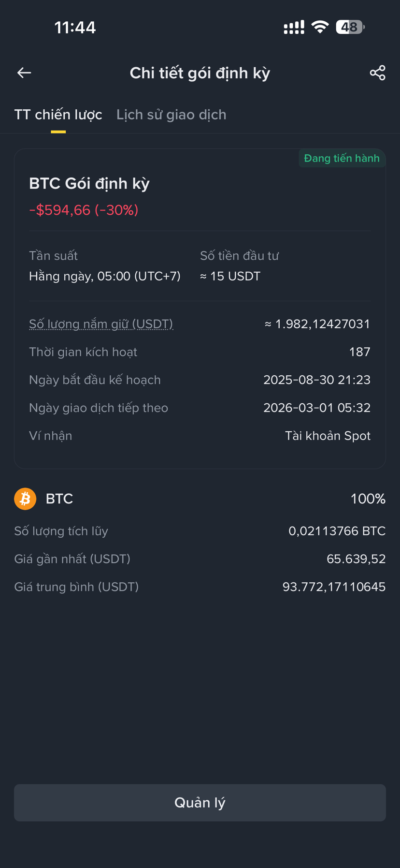Tap the Wi-Fi status icon
The height and width of the screenshot is (868, 400).
tap(320, 27)
